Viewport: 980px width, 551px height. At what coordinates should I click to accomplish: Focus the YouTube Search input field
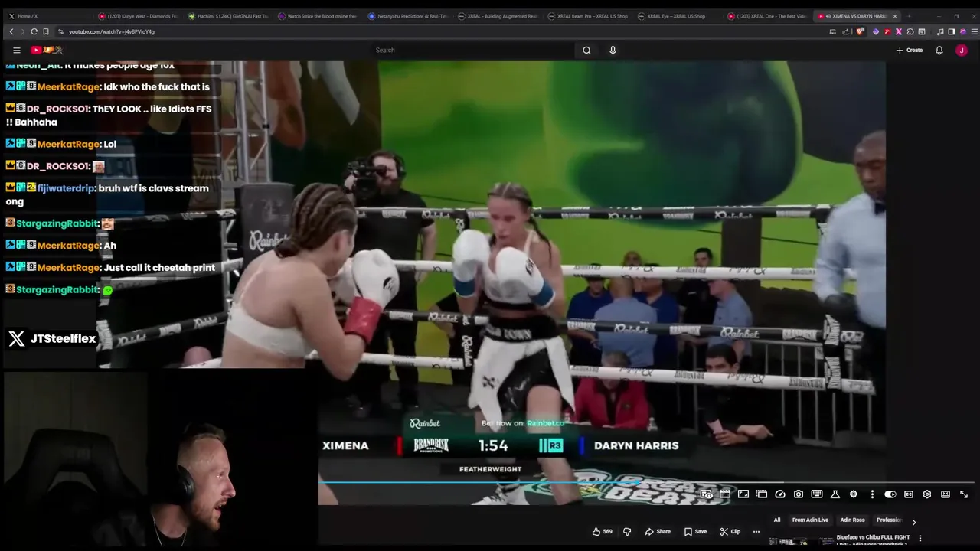point(472,50)
